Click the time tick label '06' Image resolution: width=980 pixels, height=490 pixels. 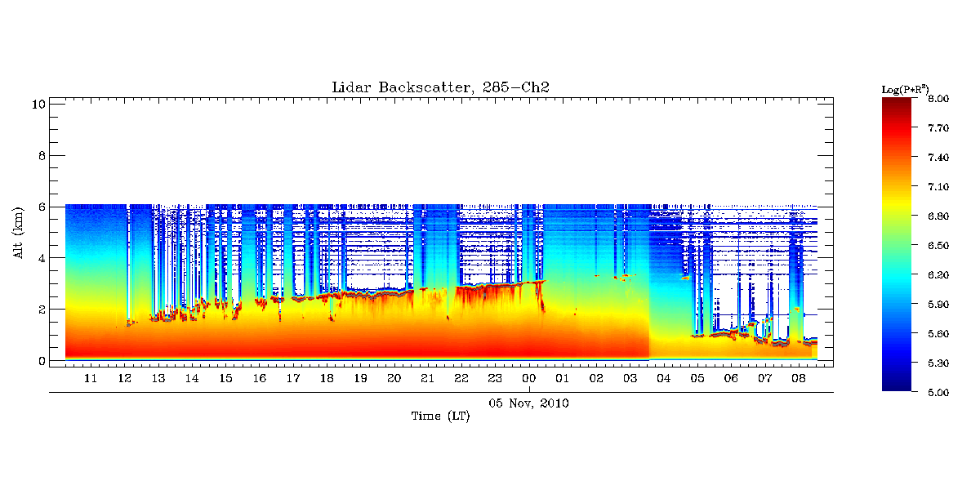[x=731, y=379]
